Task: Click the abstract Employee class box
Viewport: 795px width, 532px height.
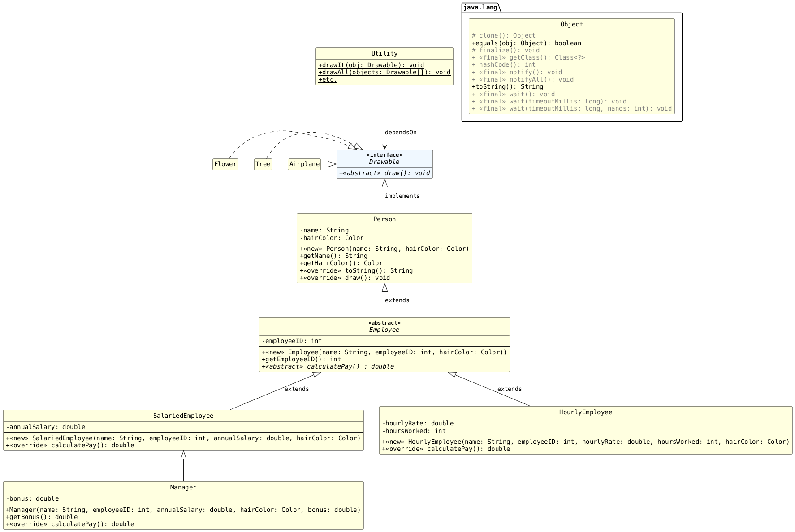Action: [x=384, y=345]
